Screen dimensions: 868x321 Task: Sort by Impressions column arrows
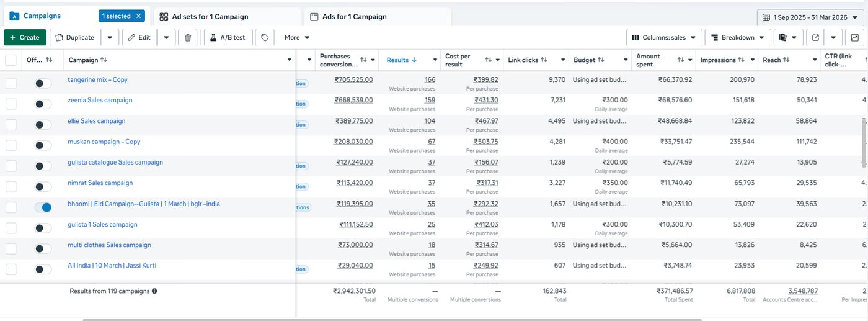(x=742, y=60)
